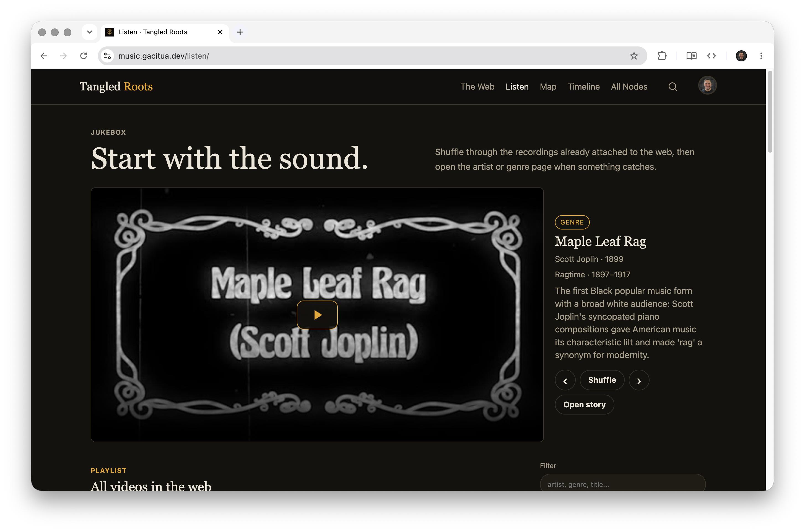
Task: Close the Listen · Tangled Roots tab
Action: tap(220, 32)
